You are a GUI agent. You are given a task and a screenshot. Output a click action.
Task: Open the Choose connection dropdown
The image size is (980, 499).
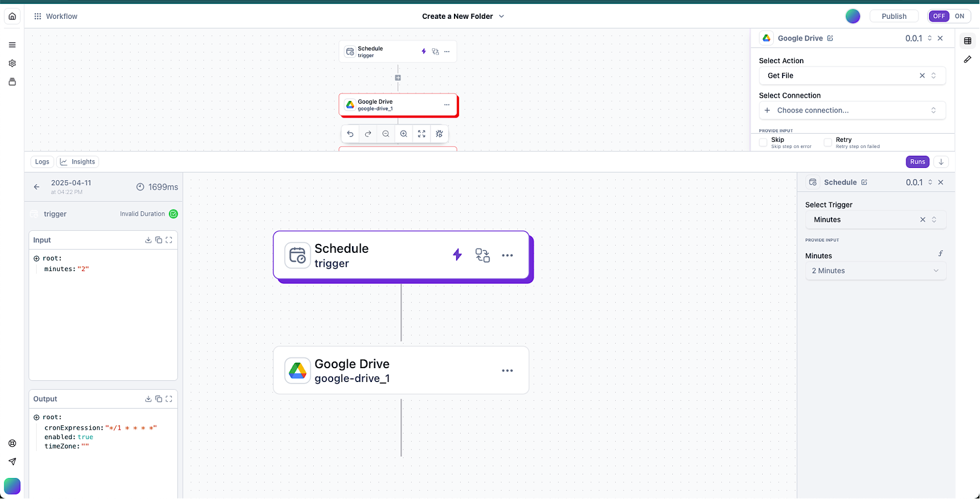[852, 110]
